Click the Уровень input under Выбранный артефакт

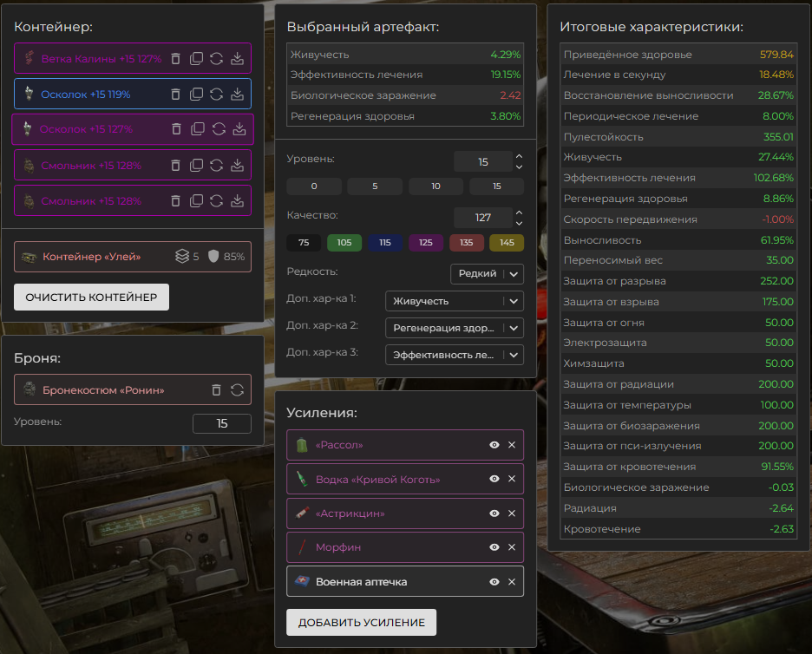[x=483, y=161]
